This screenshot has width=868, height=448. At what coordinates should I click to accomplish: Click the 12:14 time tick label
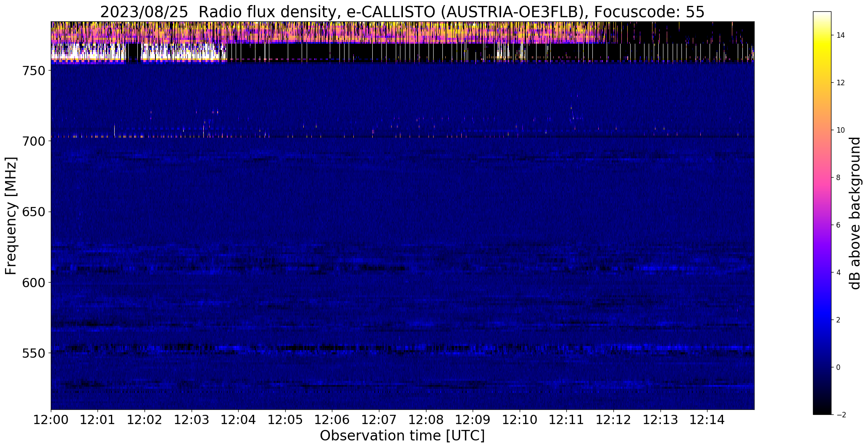pos(708,419)
